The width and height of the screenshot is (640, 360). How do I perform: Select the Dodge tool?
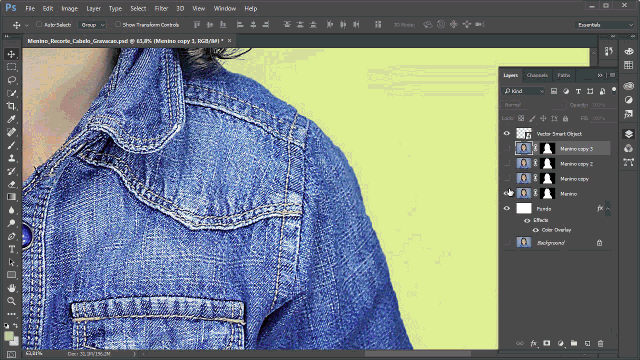tap(11, 223)
